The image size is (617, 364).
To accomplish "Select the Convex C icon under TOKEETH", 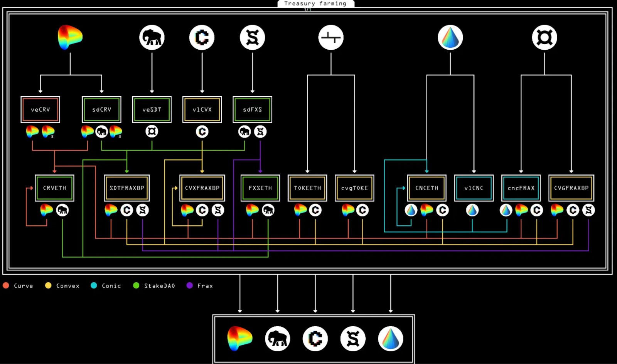I will (315, 210).
